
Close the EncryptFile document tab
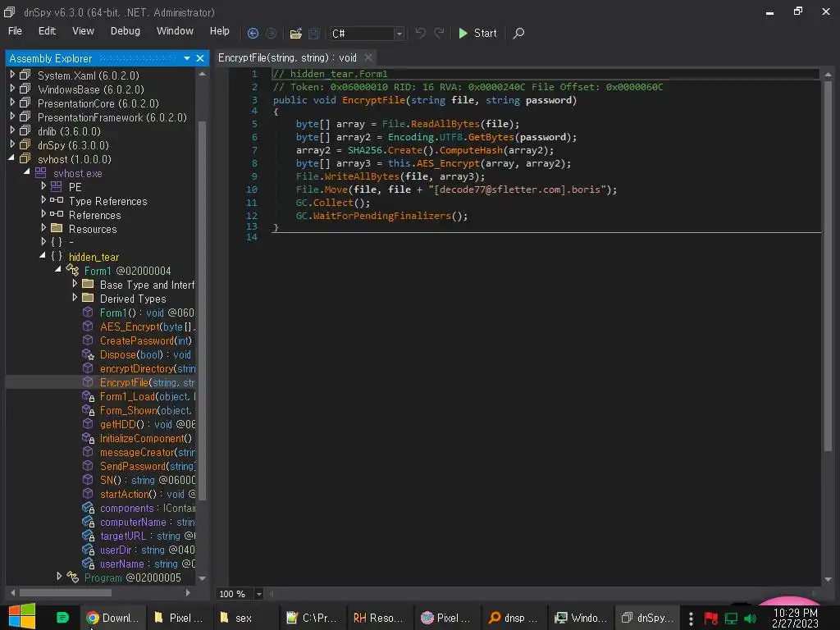click(x=368, y=57)
